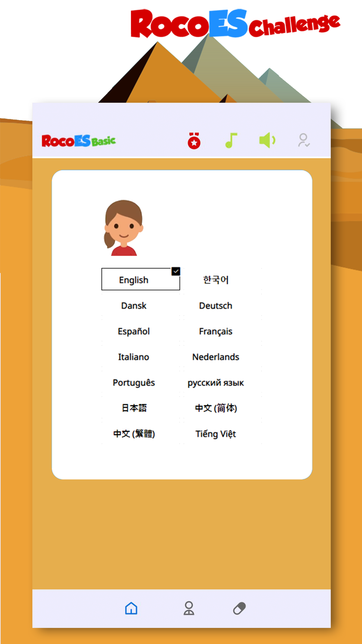
Task: Select the English language option
Action: [x=140, y=279]
